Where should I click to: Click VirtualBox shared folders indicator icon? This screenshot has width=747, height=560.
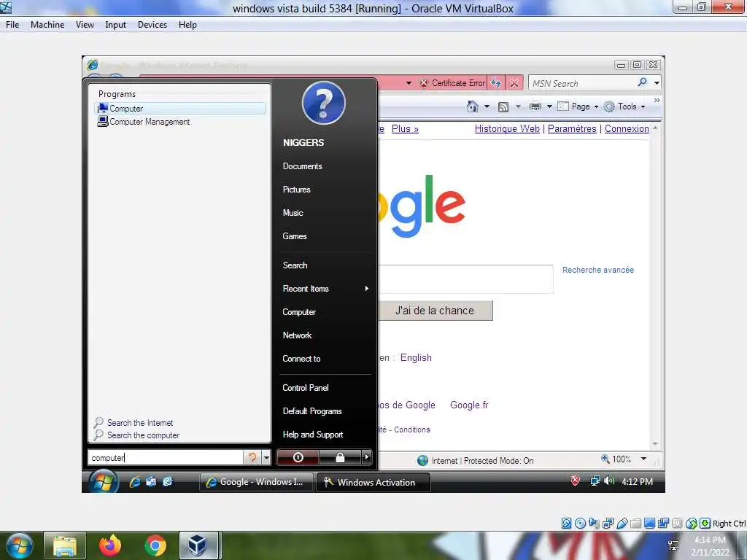(635, 524)
